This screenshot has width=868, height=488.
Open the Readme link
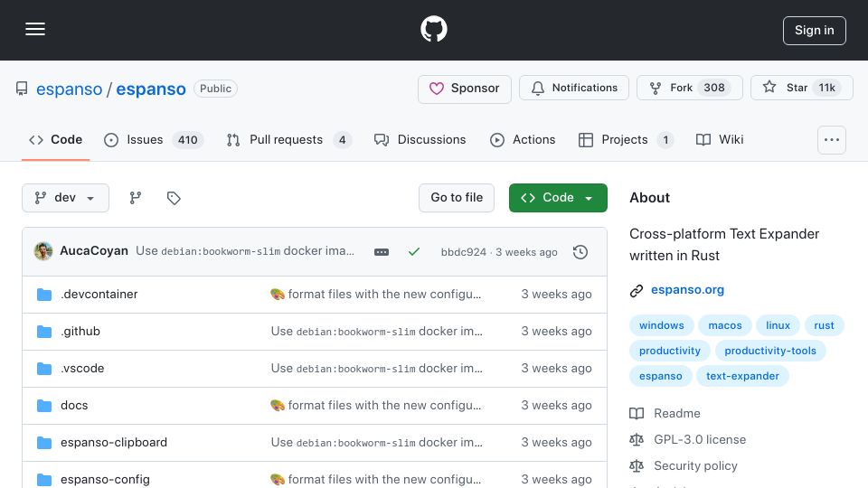point(677,414)
